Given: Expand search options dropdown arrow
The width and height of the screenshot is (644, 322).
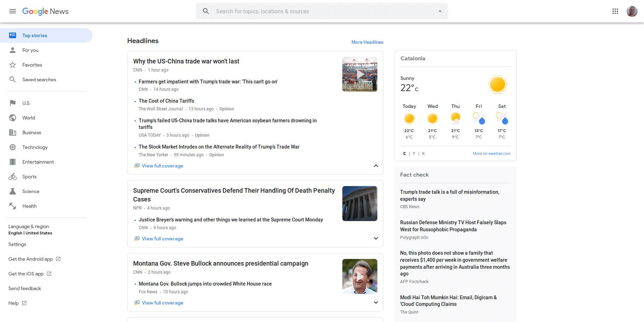Looking at the screenshot, I should click(440, 11).
